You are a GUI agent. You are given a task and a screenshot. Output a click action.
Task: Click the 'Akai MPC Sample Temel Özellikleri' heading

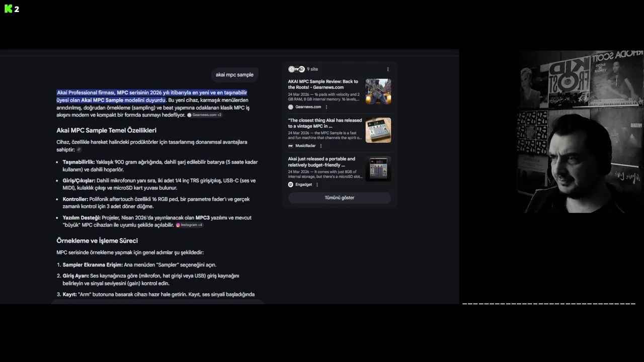point(106,130)
